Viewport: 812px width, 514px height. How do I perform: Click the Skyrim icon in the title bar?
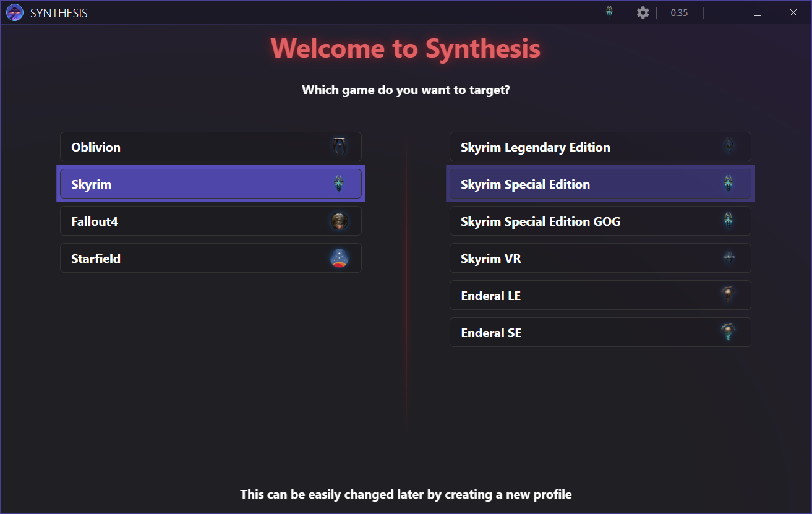click(x=609, y=12)
